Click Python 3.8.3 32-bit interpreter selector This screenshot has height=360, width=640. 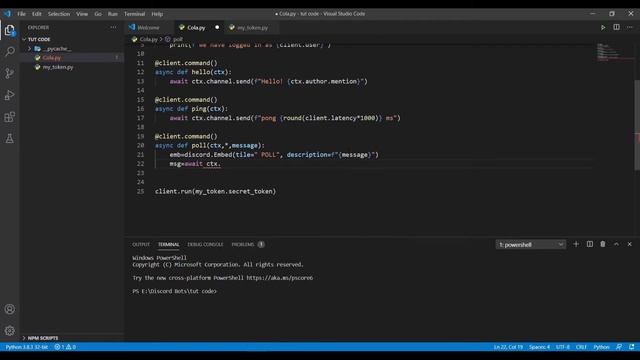tap(27, 347)
